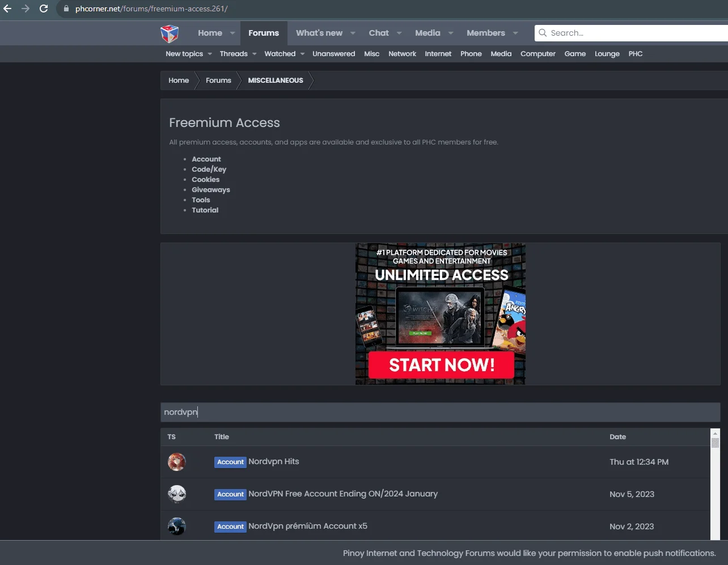
Task: Open avatar of NordVPN Free Account thread starter
Action: point(177,494)
